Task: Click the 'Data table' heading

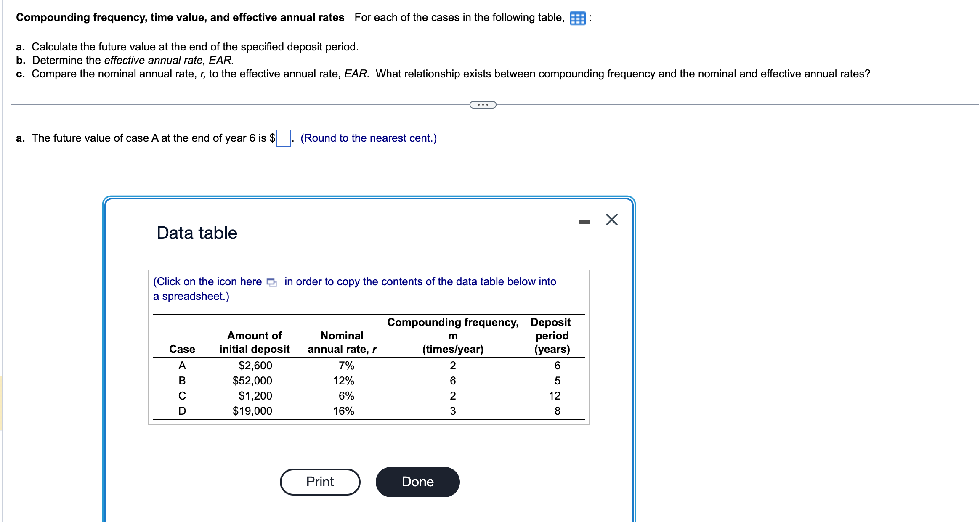Action: [x=196, y=232]
